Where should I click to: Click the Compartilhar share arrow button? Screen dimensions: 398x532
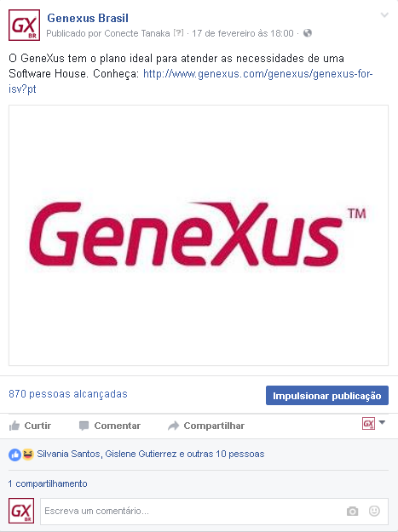pos(206,426)
